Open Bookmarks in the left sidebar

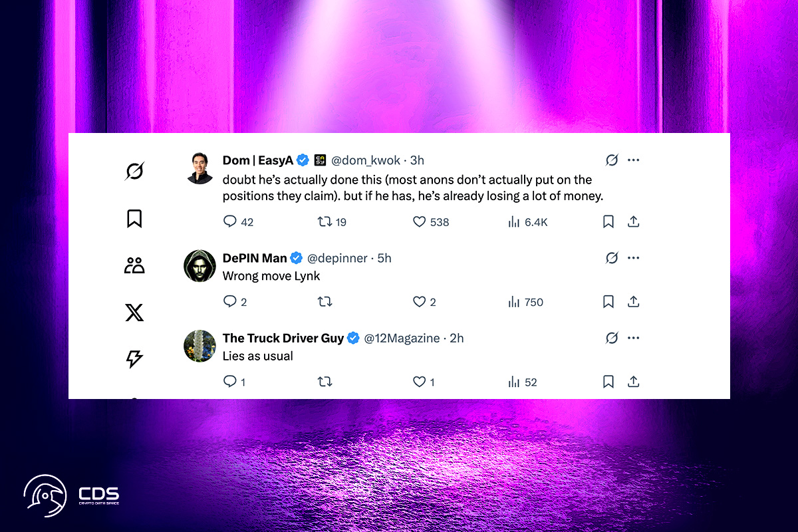[134, 218]
